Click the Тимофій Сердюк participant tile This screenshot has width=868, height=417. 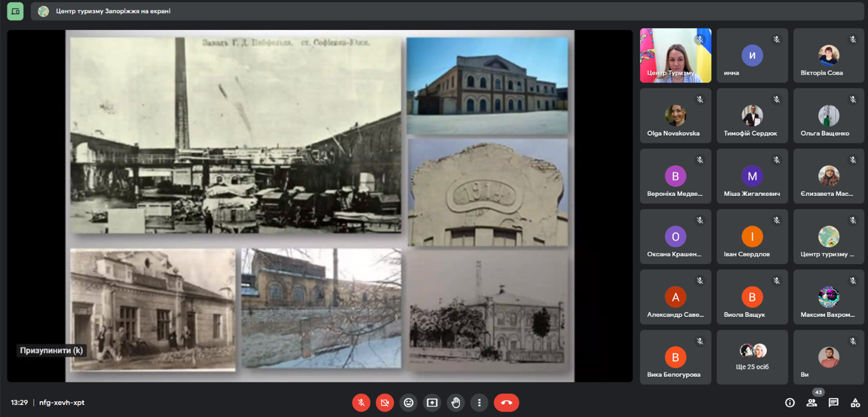(x=752, y=116)
